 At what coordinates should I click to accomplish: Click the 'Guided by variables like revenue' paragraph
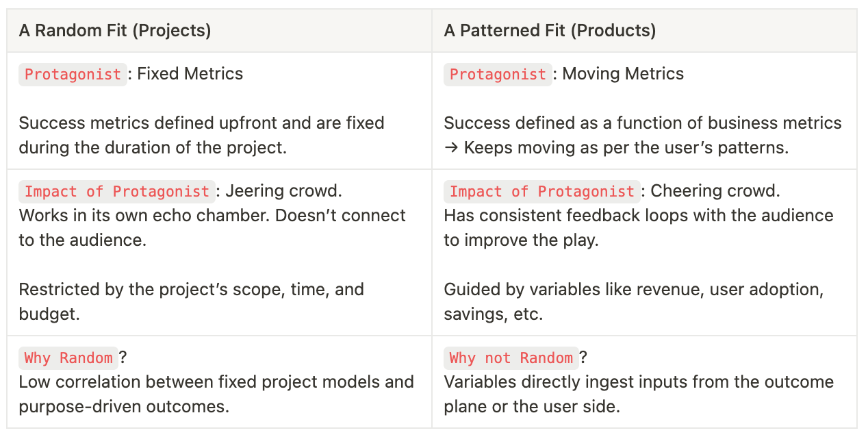634,301
